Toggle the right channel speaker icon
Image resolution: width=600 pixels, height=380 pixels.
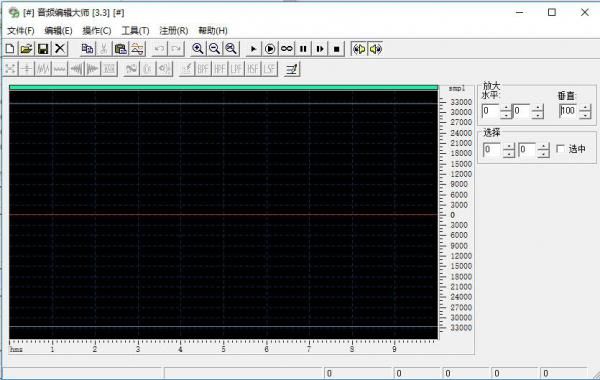pyautogui.click(x=375, y=49)
